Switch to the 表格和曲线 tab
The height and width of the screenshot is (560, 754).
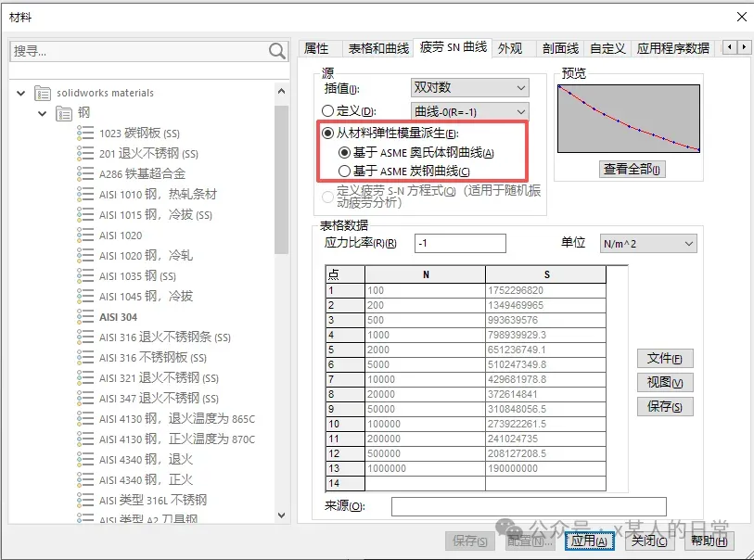(378, 48)
